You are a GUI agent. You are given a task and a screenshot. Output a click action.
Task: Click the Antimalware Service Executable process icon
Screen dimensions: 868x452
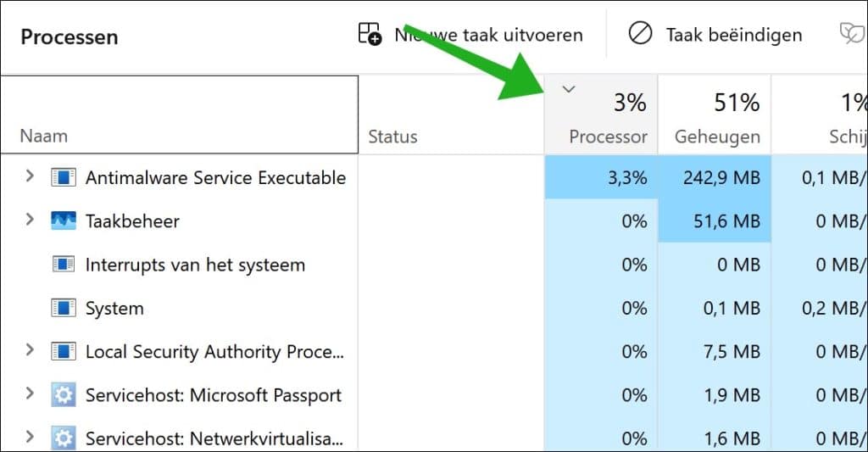pos(64,177)
